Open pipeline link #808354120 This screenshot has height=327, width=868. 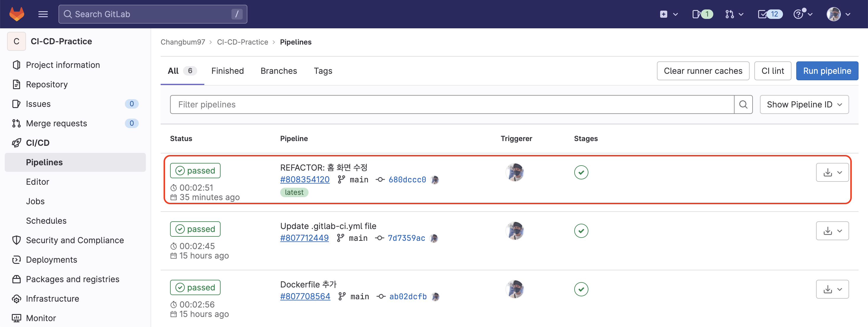(x=305, y=179)
